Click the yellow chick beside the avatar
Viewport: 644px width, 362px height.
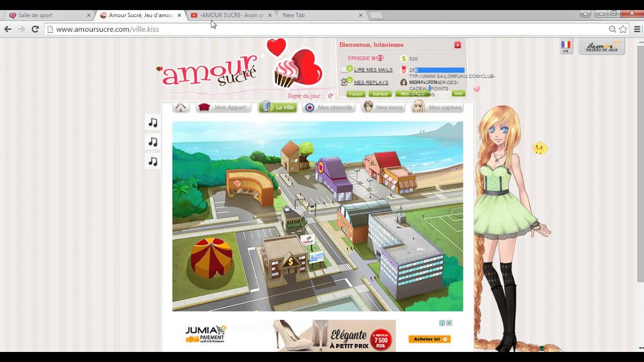coord(540,148)
